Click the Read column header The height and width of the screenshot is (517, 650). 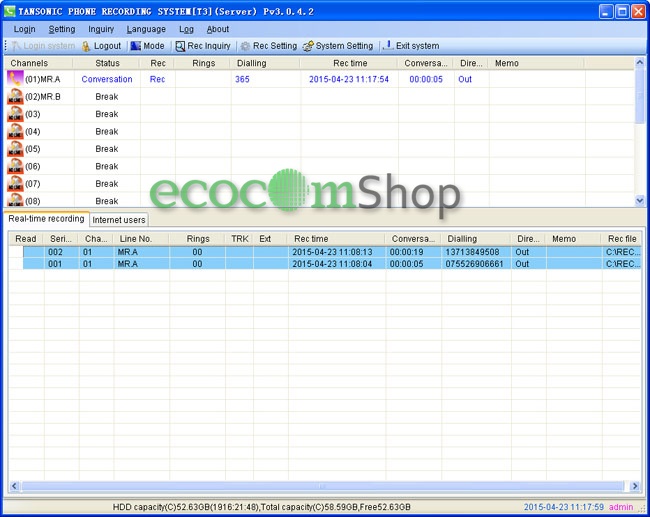26,239
